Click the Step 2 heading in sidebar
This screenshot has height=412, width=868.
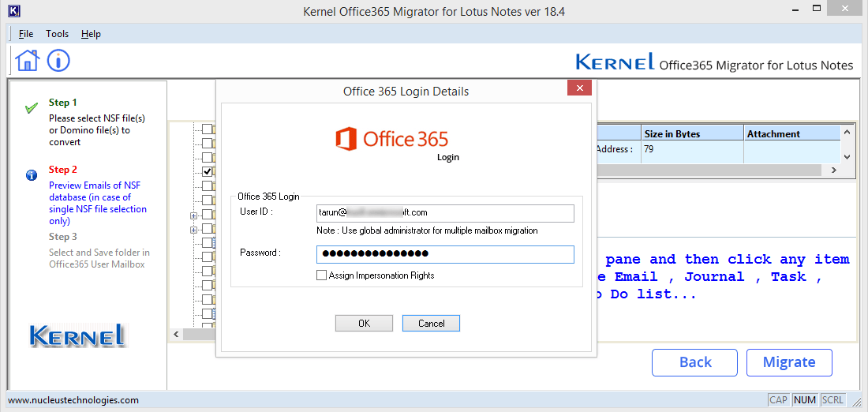pos(62,170)
